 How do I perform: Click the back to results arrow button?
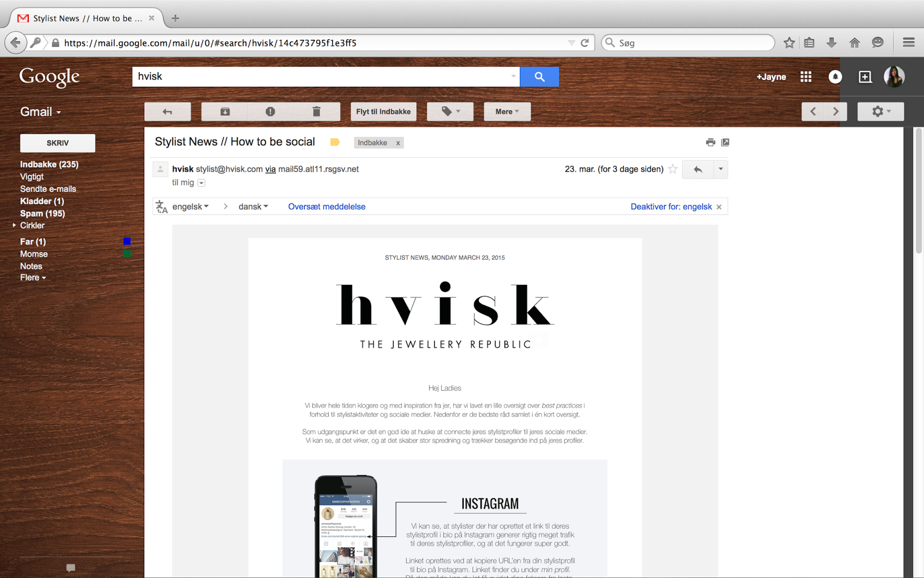167,112
